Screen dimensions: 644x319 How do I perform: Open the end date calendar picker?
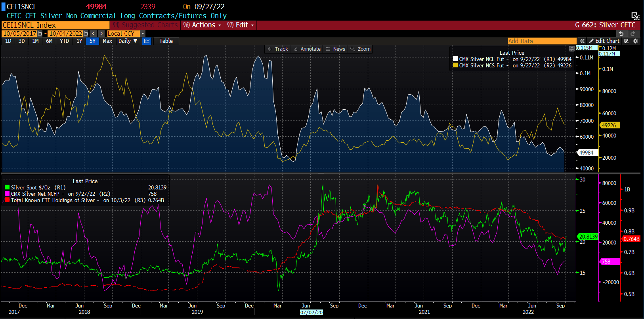point(86,34)
